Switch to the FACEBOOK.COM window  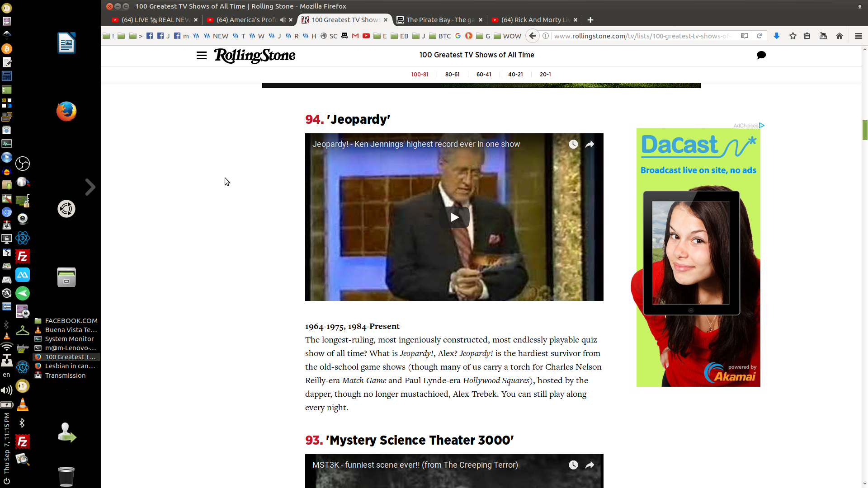click(x=66, y=321)
